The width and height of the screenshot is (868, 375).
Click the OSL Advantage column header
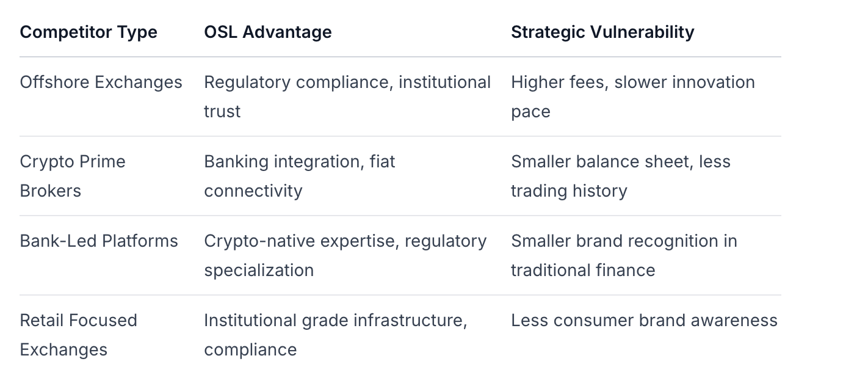pos(267,32)
